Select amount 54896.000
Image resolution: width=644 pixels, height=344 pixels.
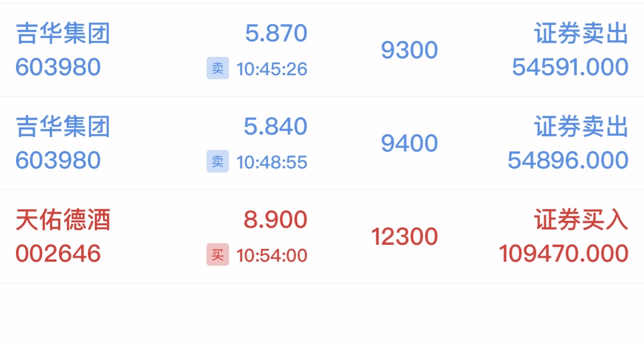[568, 161]
